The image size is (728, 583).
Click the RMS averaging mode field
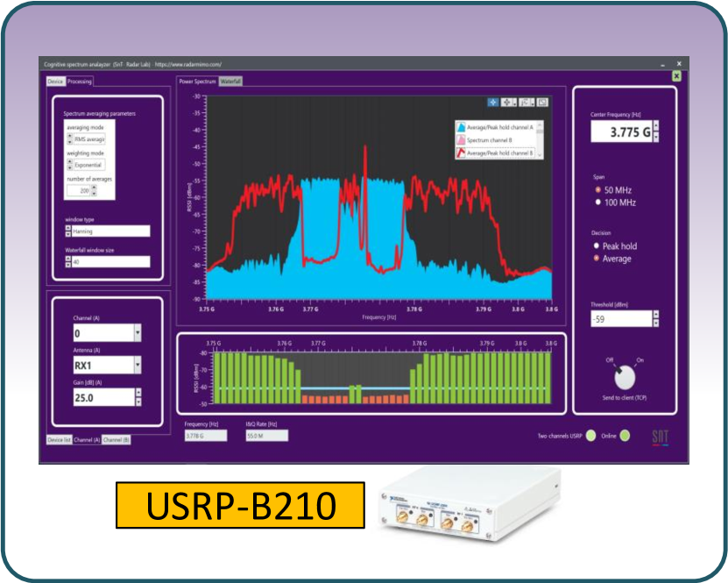89,139
